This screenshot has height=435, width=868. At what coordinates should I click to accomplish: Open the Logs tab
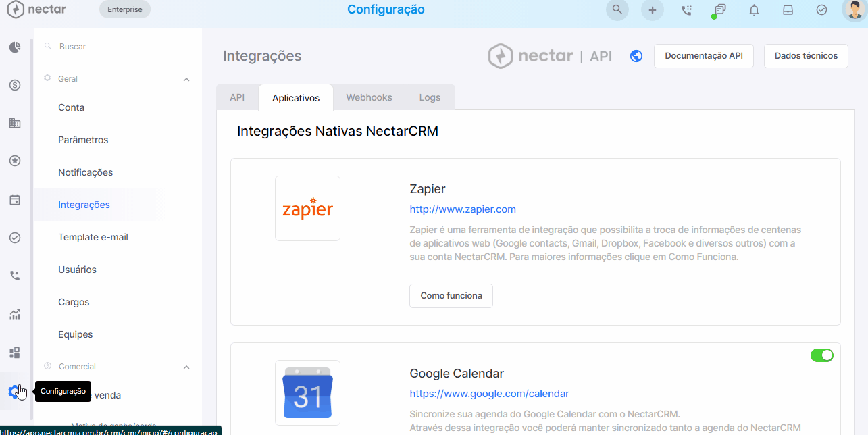coord(430,97)
